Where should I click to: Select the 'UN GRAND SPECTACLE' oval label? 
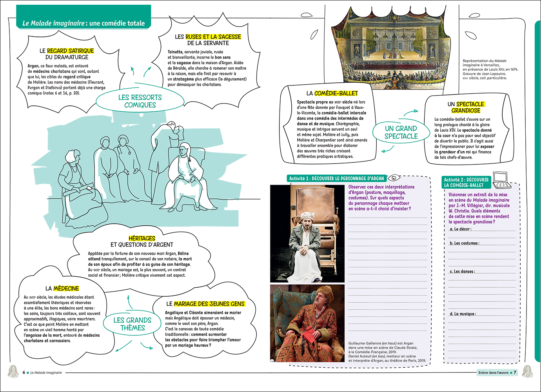pyautogui.click(x=401, y=132)
